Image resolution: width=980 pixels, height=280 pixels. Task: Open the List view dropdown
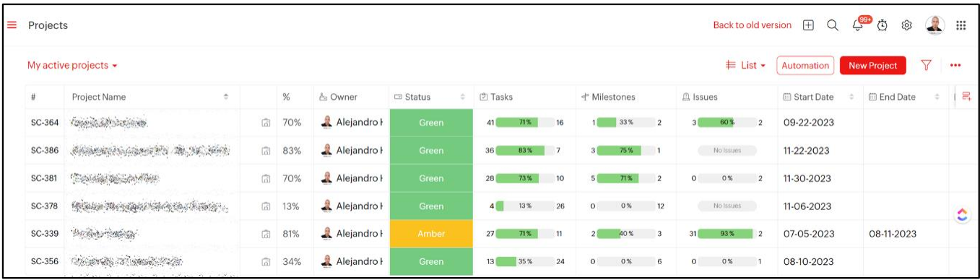coord(745,66)
